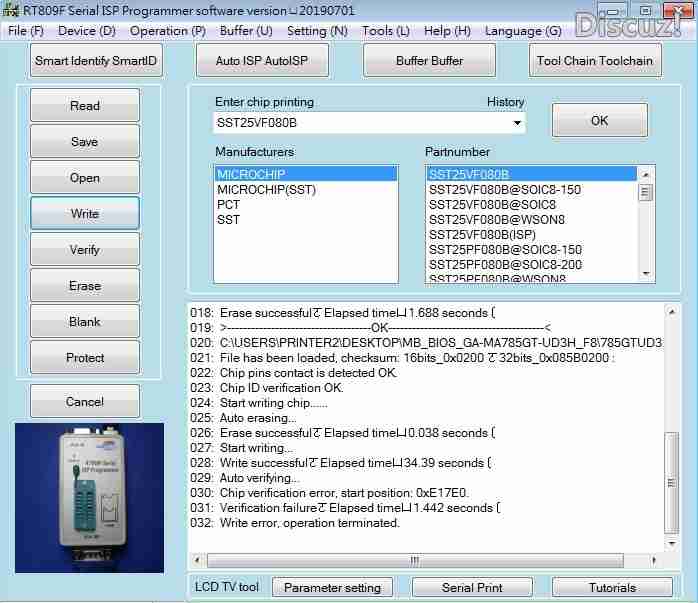
Task: Open the Buffer Buffer window
Action: point(429,60)
